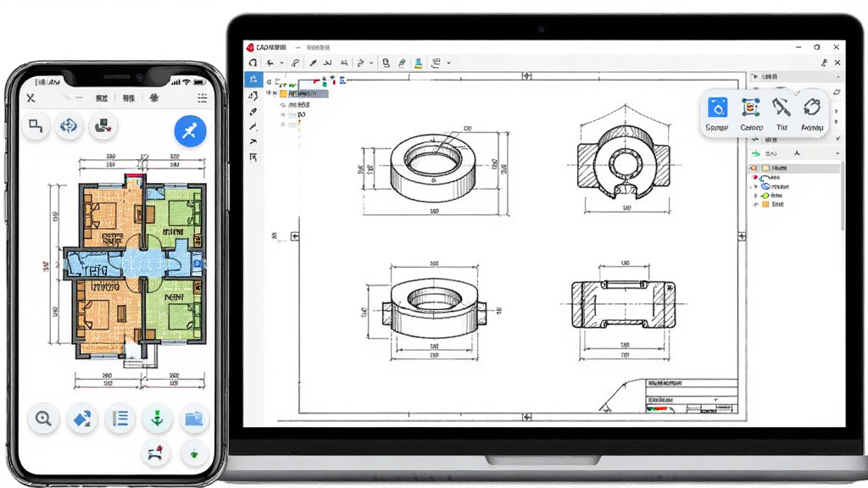Click the Celorp bounding-box tool in popup

(751, 113)
